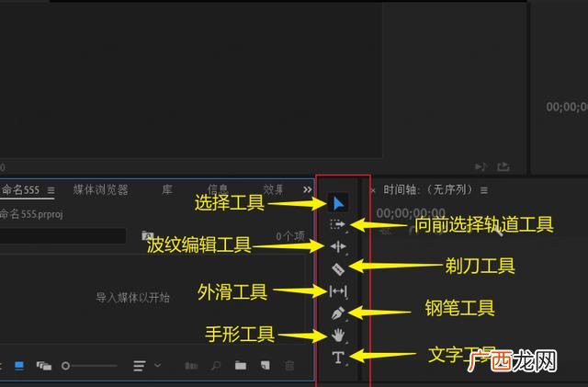Screen dimensions: 588x387
Task: Show hidden panel tabs via » chevron
Action: 307,189
